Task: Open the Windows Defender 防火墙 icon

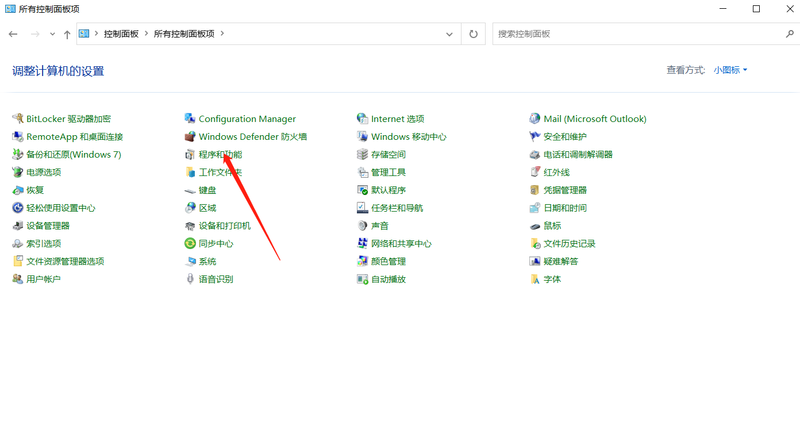Action: [x=190, y=137]
